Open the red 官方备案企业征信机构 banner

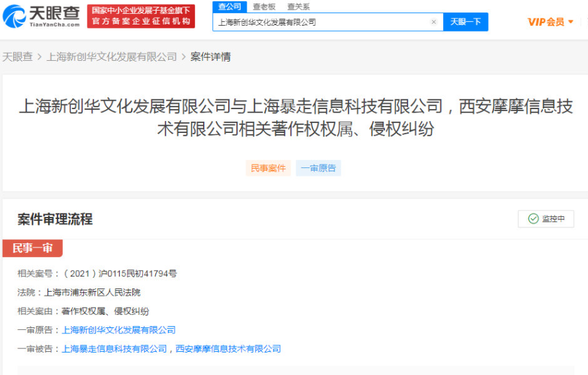141,16
